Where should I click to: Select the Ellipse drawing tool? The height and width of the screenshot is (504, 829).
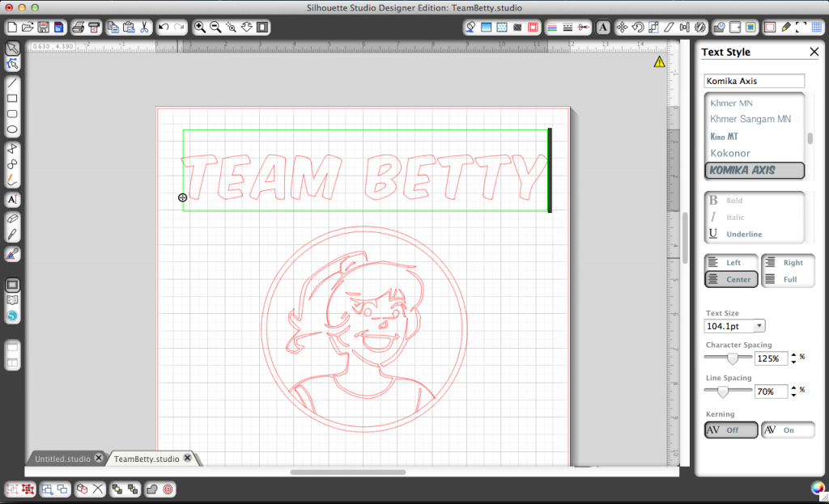point(12,129)
